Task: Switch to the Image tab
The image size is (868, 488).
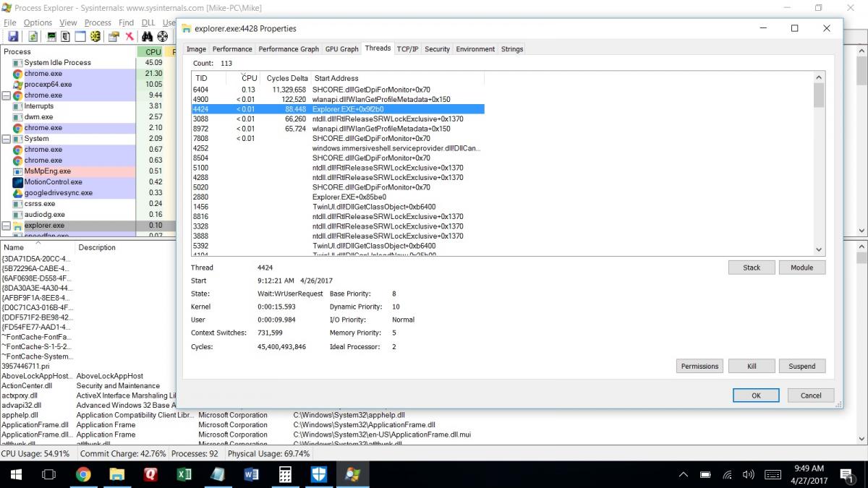Action: [196, 49]
